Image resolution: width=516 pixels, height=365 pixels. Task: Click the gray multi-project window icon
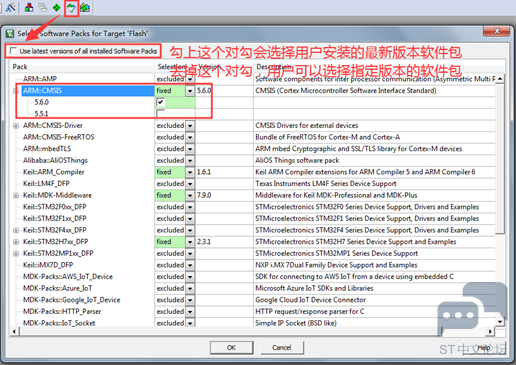pyautogui.click(x=43, y=7)
